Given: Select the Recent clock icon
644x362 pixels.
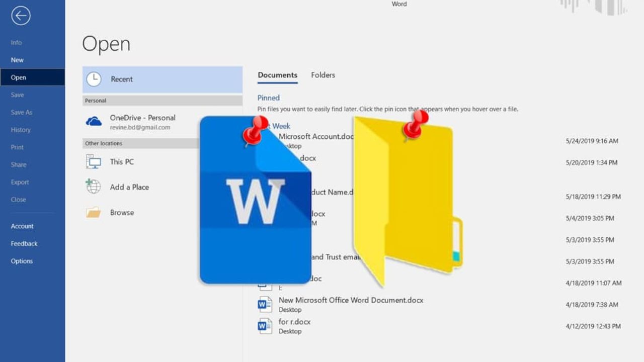Looking at the screenshot, I should 94,79.
